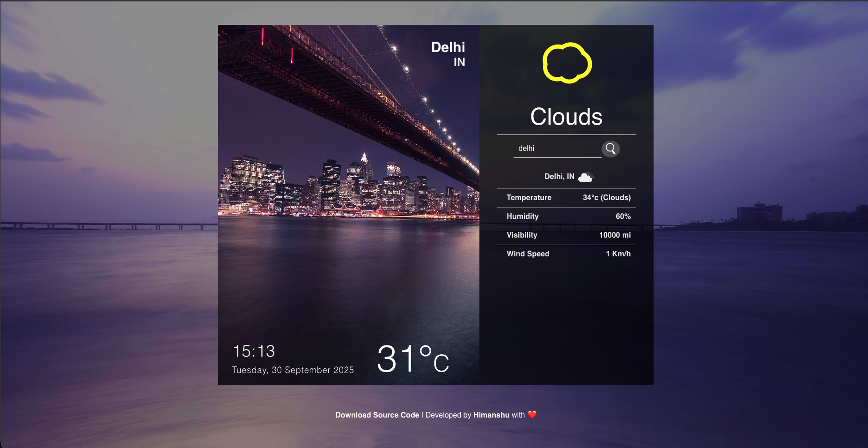Screen dimensions: 868x448
Task: Open the Download Source Code link
Action: click(x=377, y=415)
